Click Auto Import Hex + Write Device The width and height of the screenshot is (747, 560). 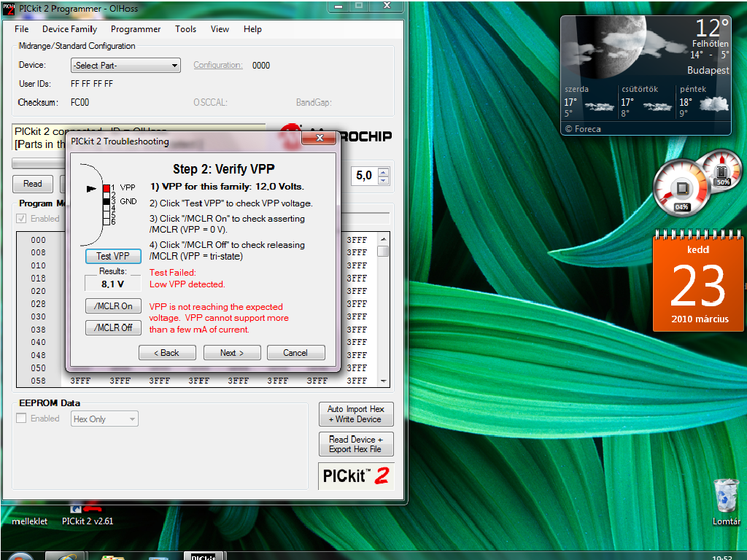pos(356,414)
